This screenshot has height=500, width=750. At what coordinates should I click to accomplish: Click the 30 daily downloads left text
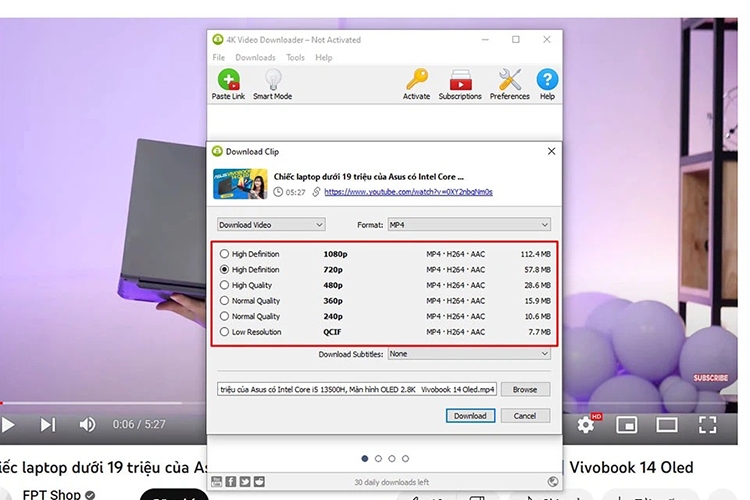pyautogui.click(x=391, y=482)
